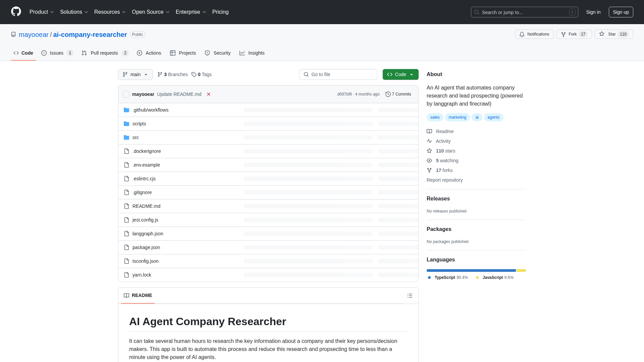Click the fork icon in Fork button
The image size is (644, 362).
563,34
